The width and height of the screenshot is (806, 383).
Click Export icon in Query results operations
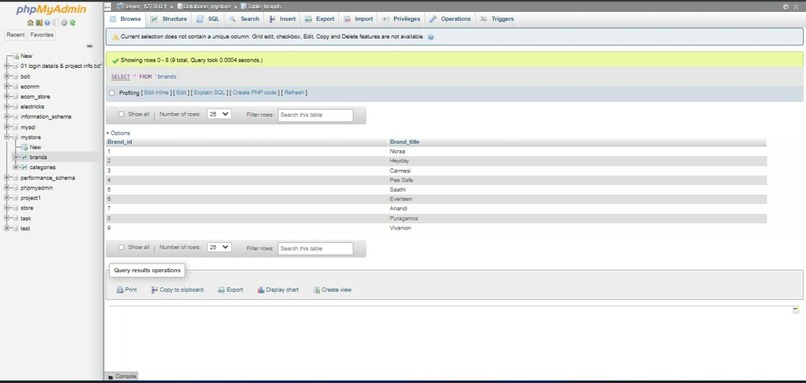[222, 290]
